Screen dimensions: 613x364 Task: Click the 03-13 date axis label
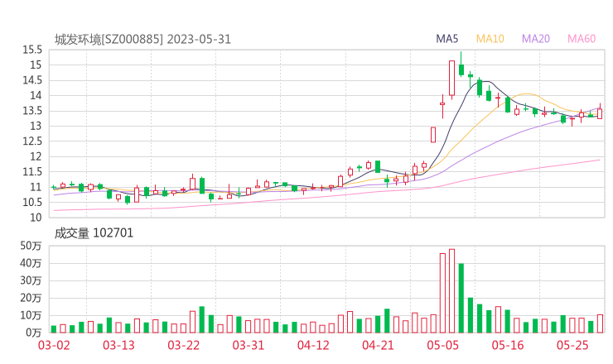[118, 345]
